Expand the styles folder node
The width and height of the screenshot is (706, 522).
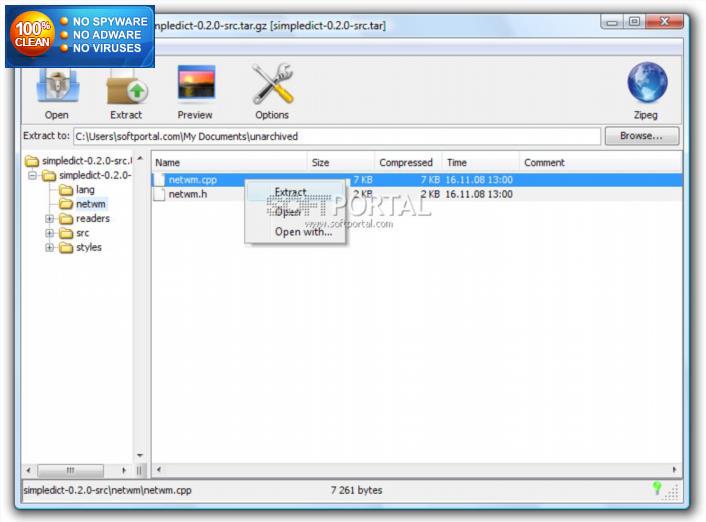50,248
